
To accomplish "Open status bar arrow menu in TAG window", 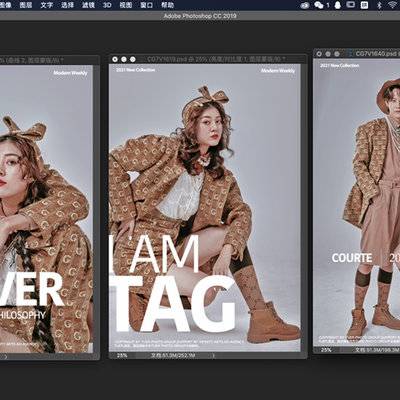I will pyautogui.click(x=214, y=356).
